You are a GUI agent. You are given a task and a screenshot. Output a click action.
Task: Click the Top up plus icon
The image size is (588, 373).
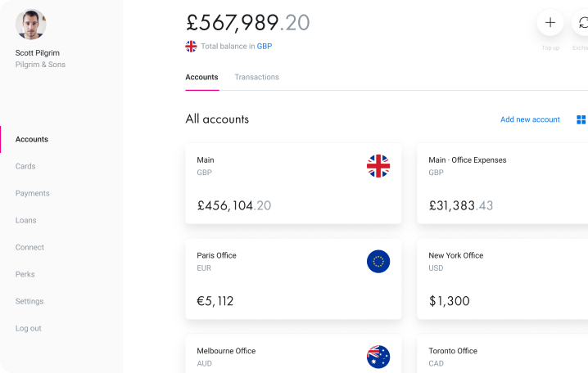tap(550, 22)
